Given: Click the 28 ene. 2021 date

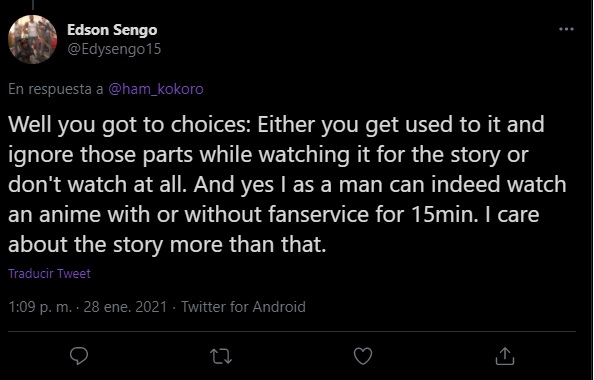Looking at the screenshot, I should pyautogui.click(x=125, y=307).
